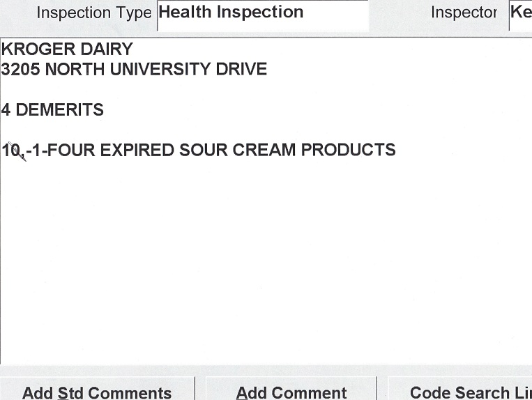Click the Inspector label

(x=463, y=13)
